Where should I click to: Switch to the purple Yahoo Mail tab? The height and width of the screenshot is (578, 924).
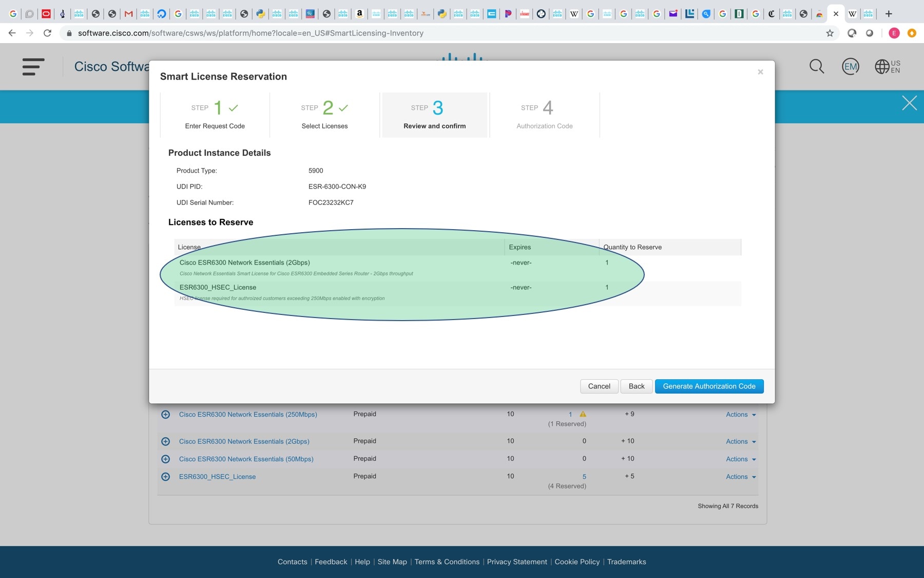tap(673, 14)
